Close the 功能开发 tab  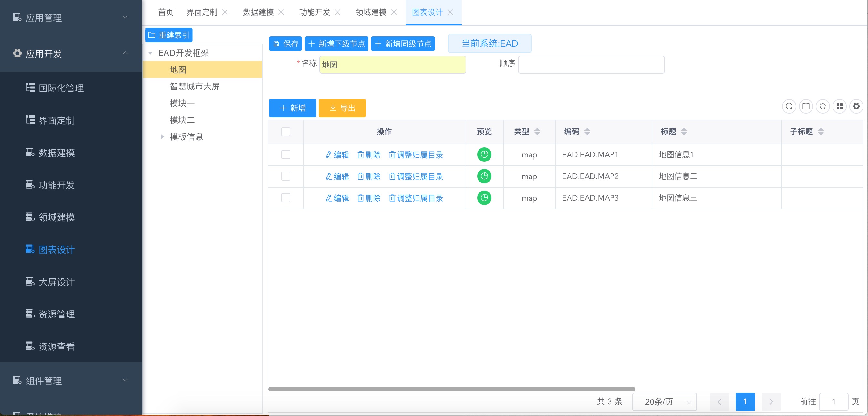[x=338, y=12]
